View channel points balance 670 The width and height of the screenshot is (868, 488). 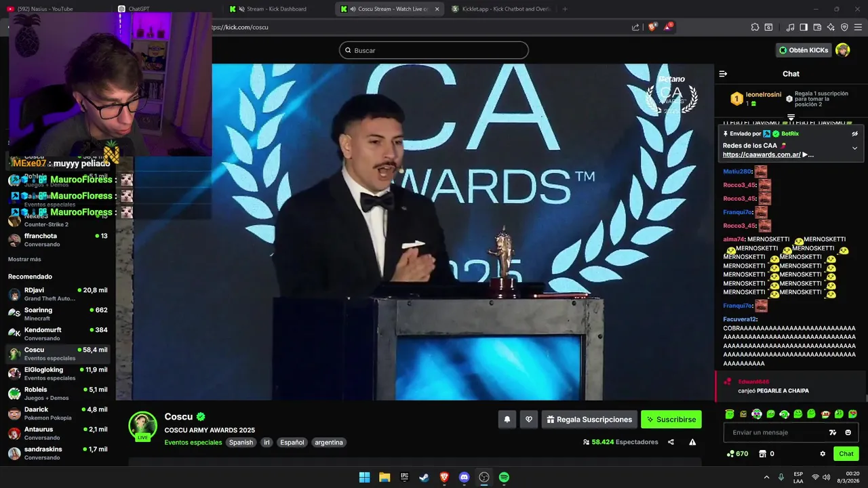[x=737, y=453]
